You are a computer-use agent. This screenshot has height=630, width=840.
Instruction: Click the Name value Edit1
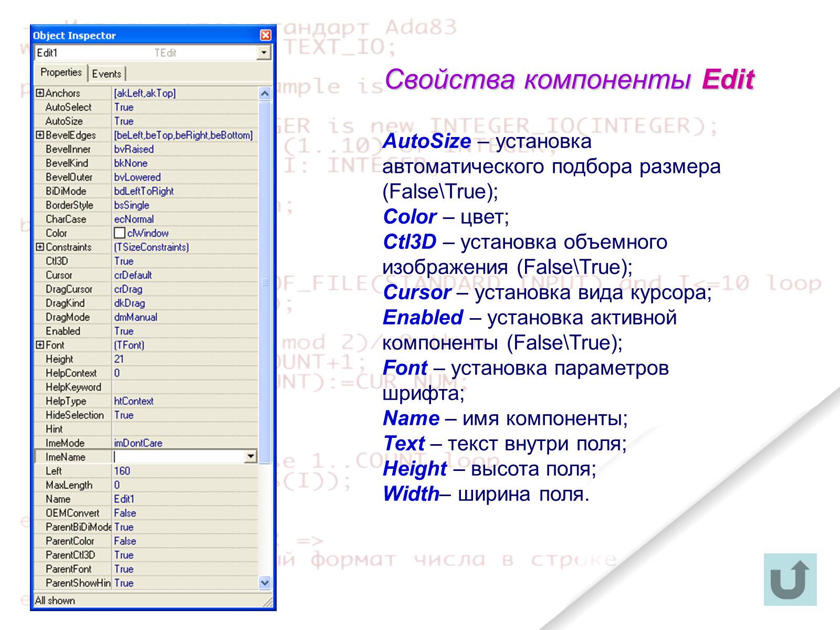124,499
